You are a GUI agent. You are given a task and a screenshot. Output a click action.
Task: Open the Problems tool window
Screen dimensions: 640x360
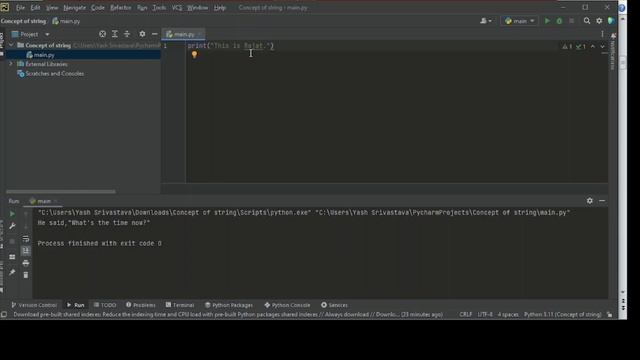pos(140,305)
